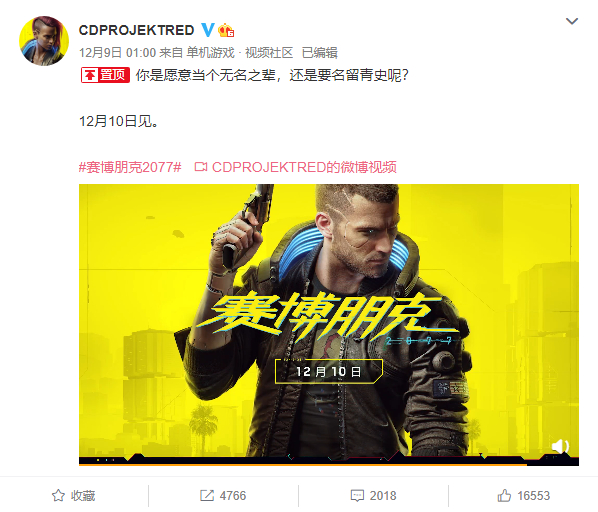Open the #赛博朋克2077# hashtag link
The width and height of the screenshot is (598, 512).
[130, 167]
